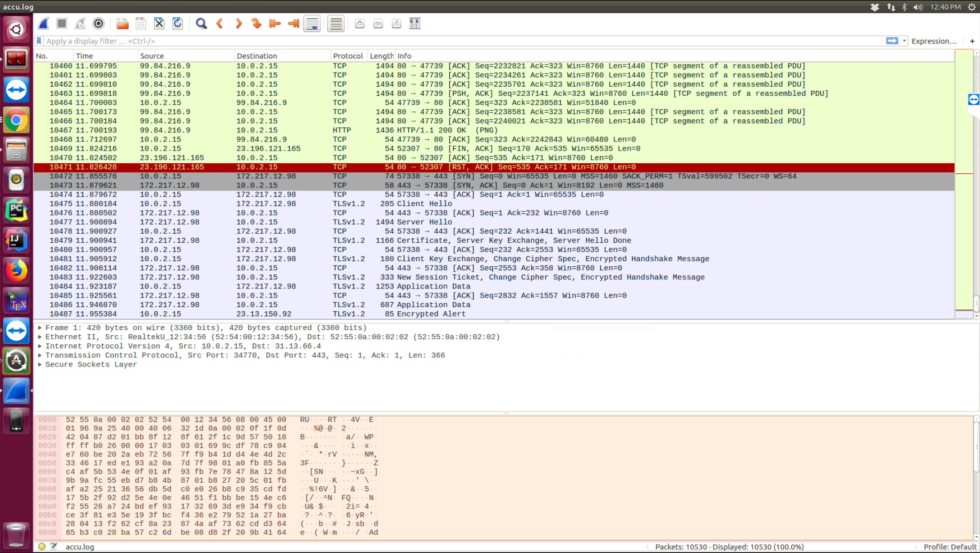Apply the display filter with arrow button
This screenshot has width=980, height=553.
892,41
